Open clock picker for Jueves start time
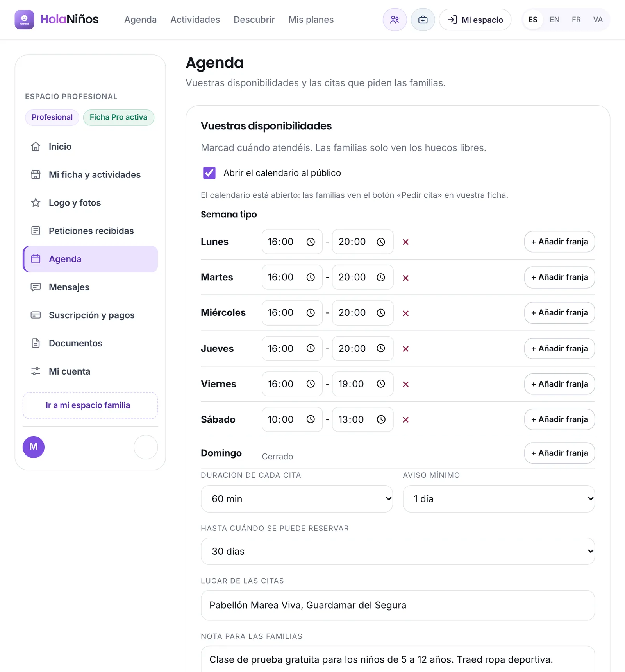 [x=311, y=348]
